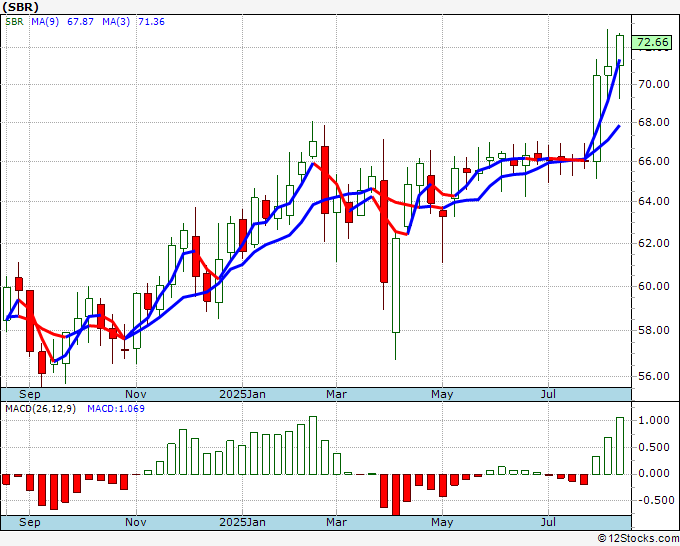Click the (SBR) chart title
Screen dimensions: 680x546
(x=20, y=7)
